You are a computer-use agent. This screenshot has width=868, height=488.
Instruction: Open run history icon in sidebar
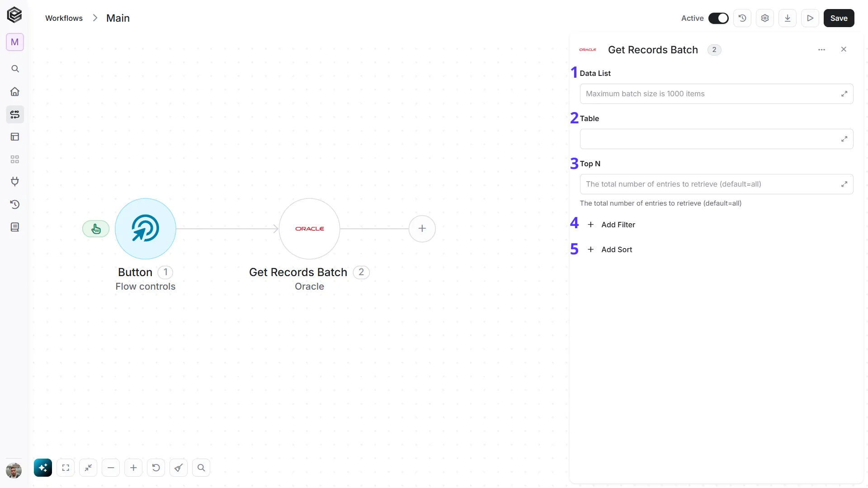15,204
